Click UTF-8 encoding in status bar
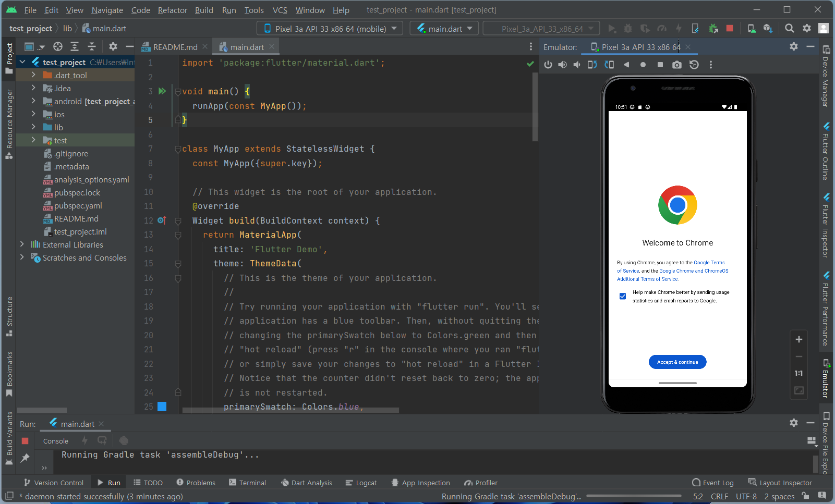The width and height of the screenshot is (835, 504). [x=746, y=496]
